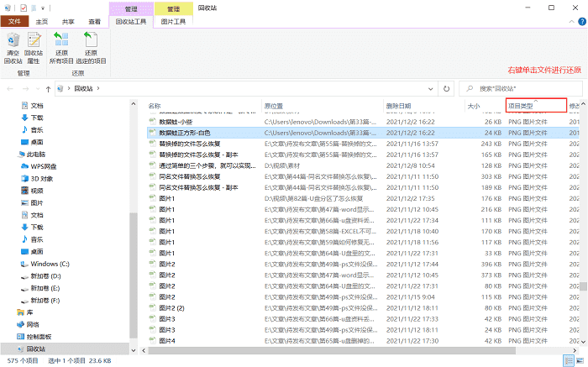Click the forward navigation arrow
588x367 pixels.
(25, 89)
